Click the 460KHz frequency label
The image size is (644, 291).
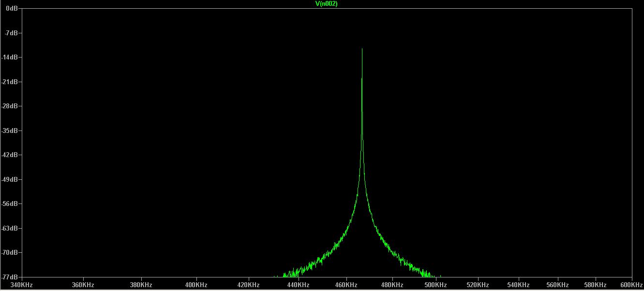coord(346,285)
